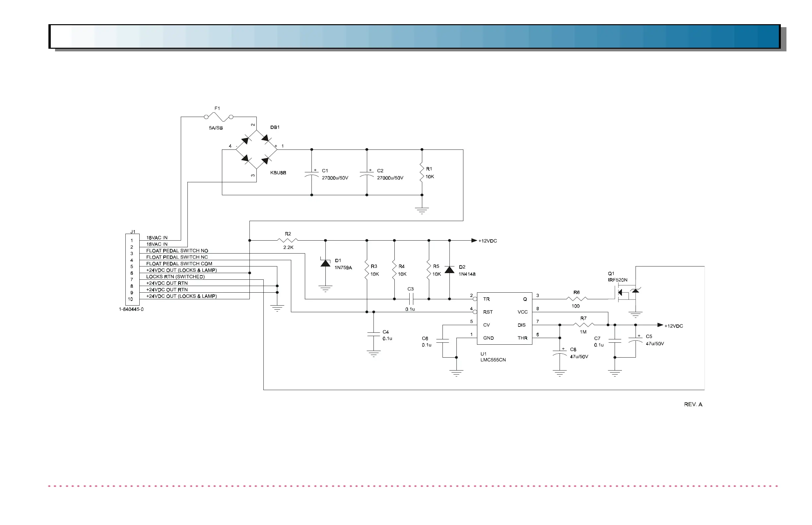The image size is (812, 525).
Task: Click the J1 connector block
Action: [x=132, y=269]
